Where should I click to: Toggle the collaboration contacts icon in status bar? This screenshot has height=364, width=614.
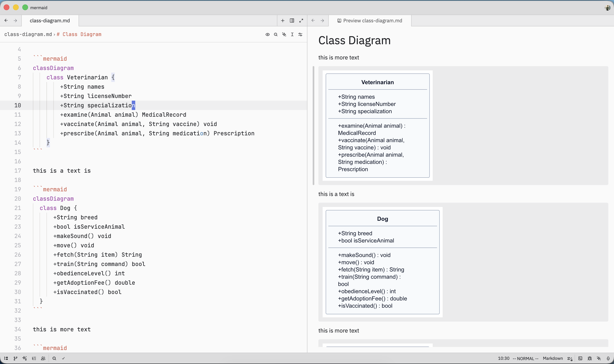(43, 358)
